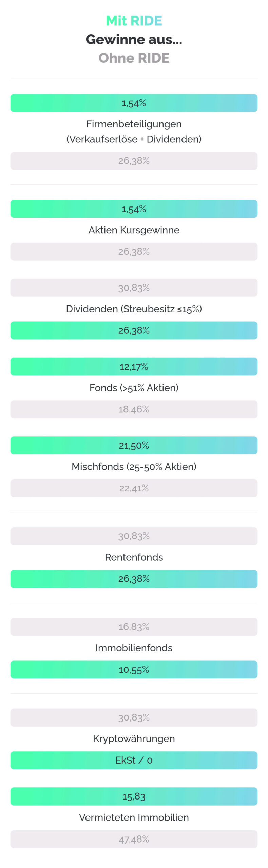Select the green 21,50% Mischfonds bar
The height and width of the screenshot is (868, 268).
pos(134,446)
